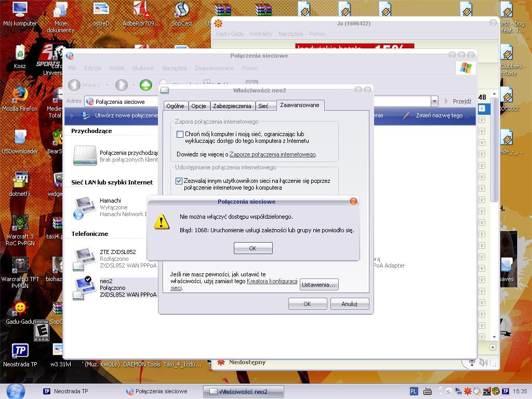This screenshot has width=532, height=399.
Task: Switch to the Zabezpieczenia tab
Action: [232, 106]
